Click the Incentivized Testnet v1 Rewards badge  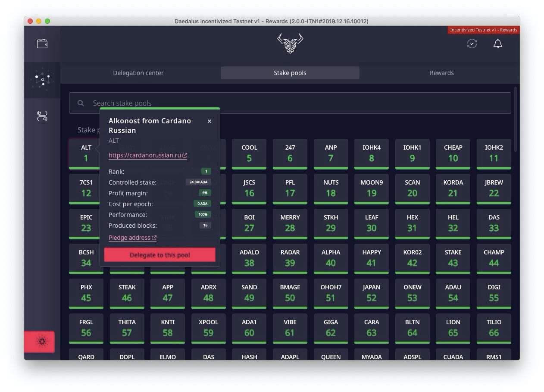click(x=484, y=30)
